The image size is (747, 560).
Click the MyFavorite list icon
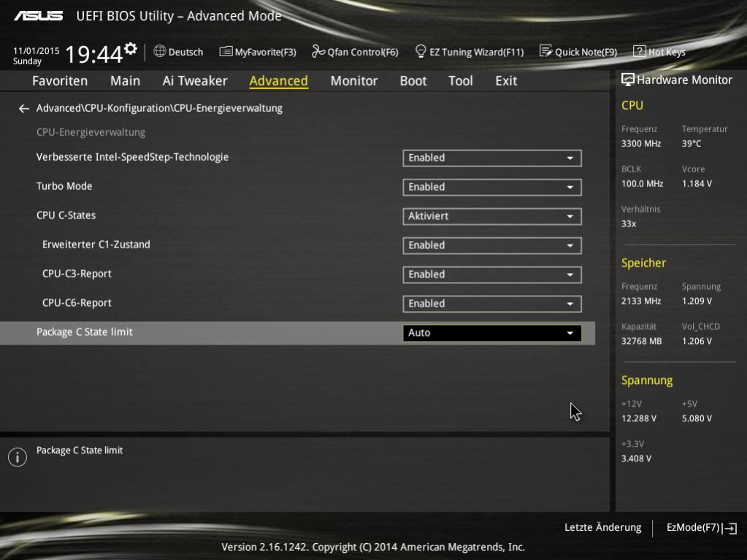click(226, 51)
